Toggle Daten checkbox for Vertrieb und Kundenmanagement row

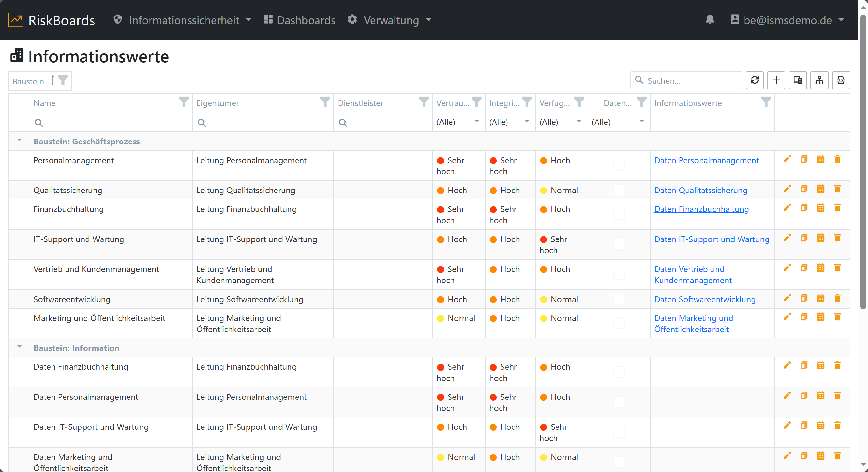[619, 274]
